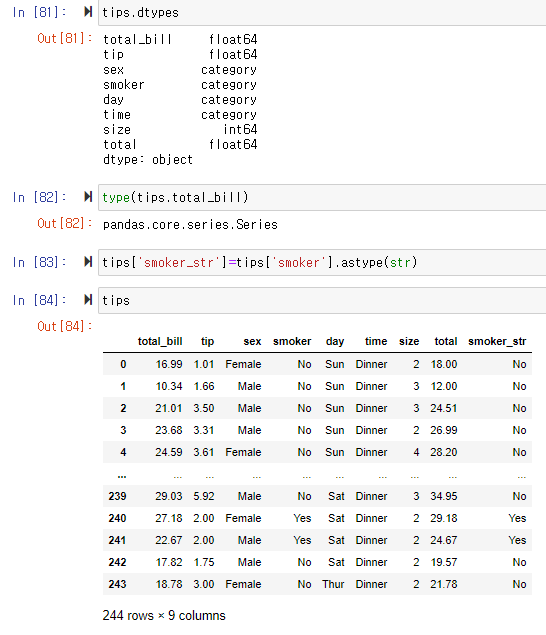Screen dimensions: 546x635
Task: Select the In [84] prompt label
Action: coord(39,300)
